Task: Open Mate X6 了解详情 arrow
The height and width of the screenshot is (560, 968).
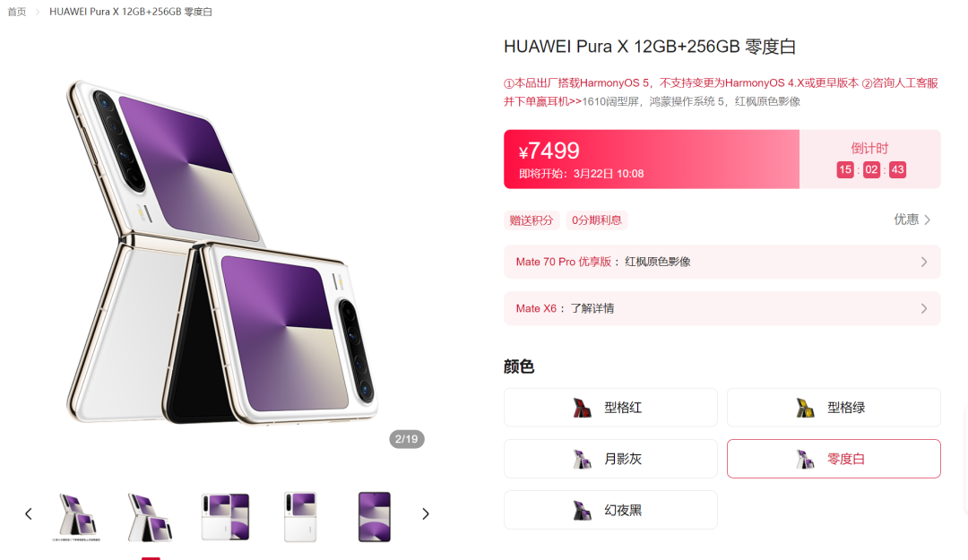Action: (x=924, y=309)
